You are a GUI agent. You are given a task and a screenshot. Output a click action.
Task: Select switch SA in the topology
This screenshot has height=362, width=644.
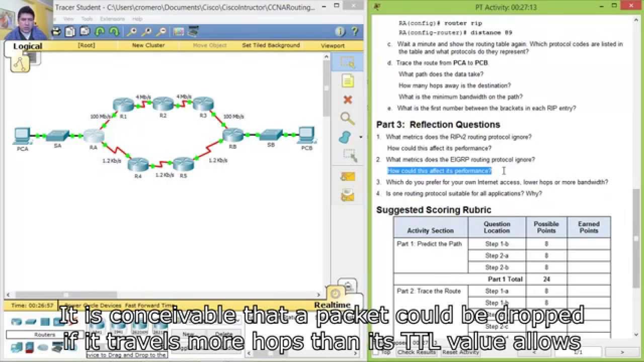tap(58, 136)
